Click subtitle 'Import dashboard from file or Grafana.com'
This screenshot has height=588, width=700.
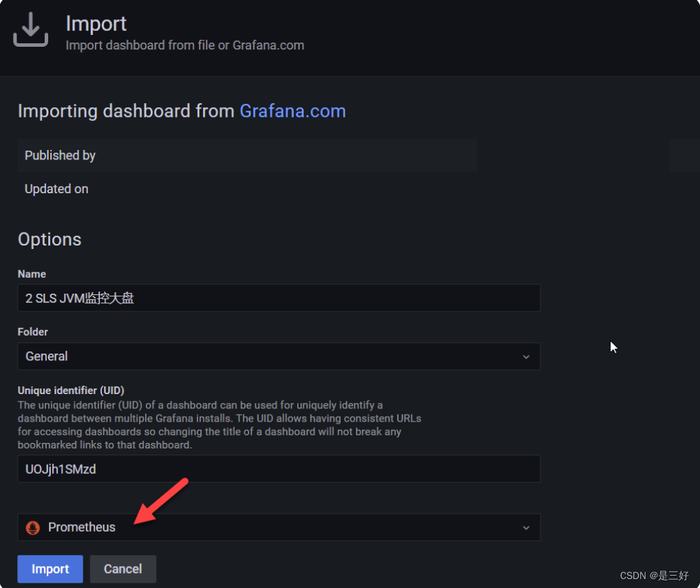[185, 45]
